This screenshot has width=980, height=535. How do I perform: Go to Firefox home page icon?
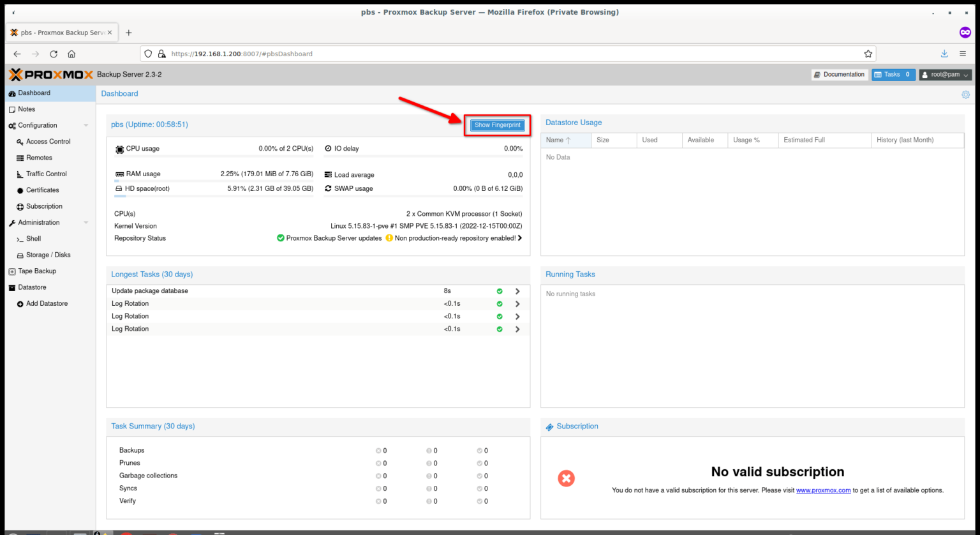pos(71,54)
